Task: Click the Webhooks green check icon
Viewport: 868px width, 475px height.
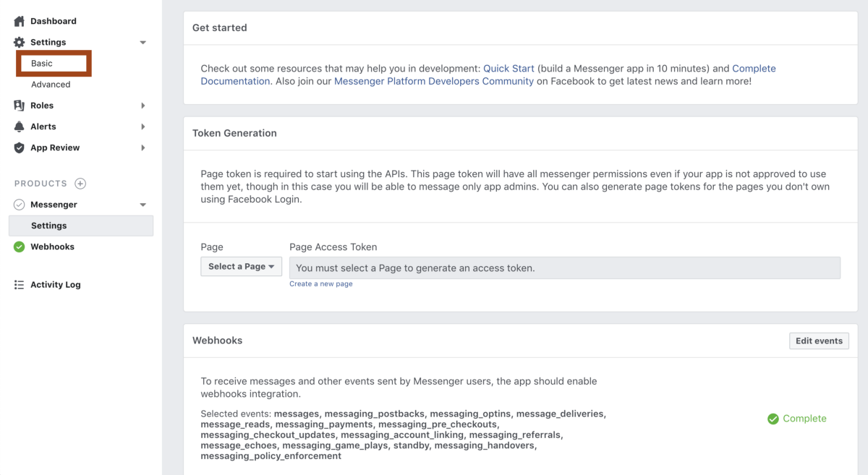Action: 20,247
